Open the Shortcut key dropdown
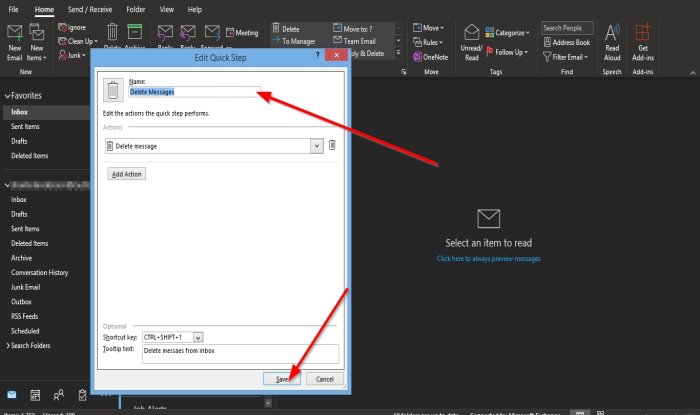Image resolution: width=700 pixels, height=415 pixels. click(198, 338)
